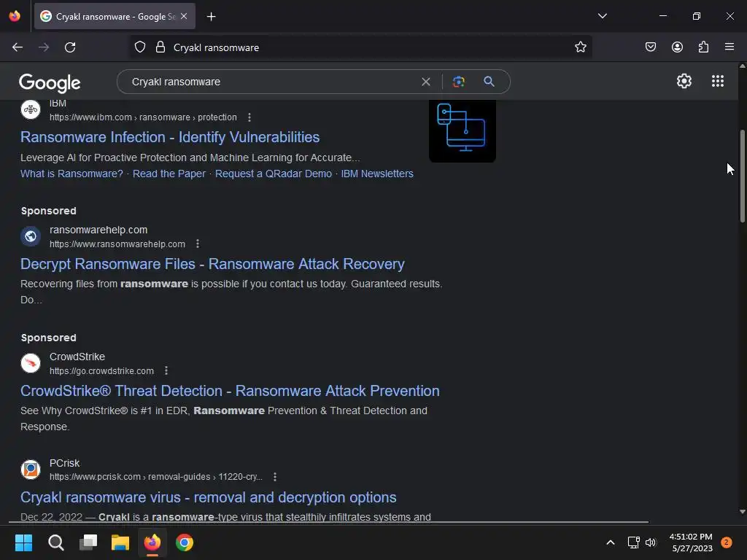Open the clock and date 5/27/2023
The image size is (747, 560).
pyautogui.click(x=692, y=542)
